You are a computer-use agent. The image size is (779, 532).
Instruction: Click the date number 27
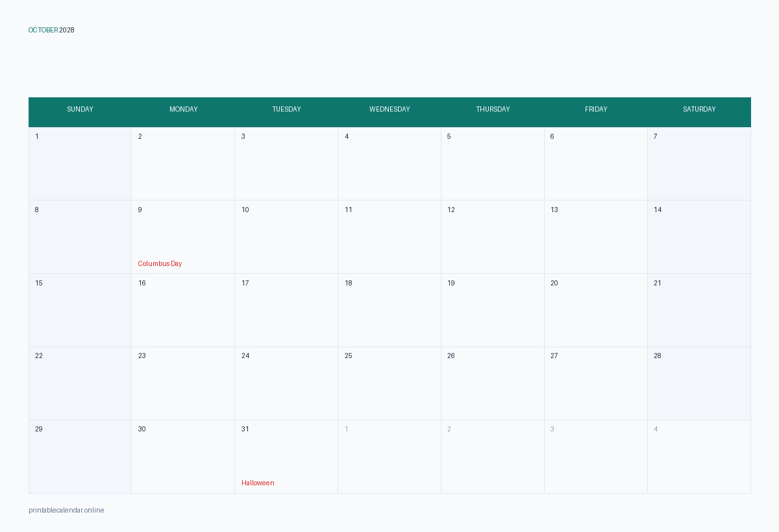click(554, 356)
